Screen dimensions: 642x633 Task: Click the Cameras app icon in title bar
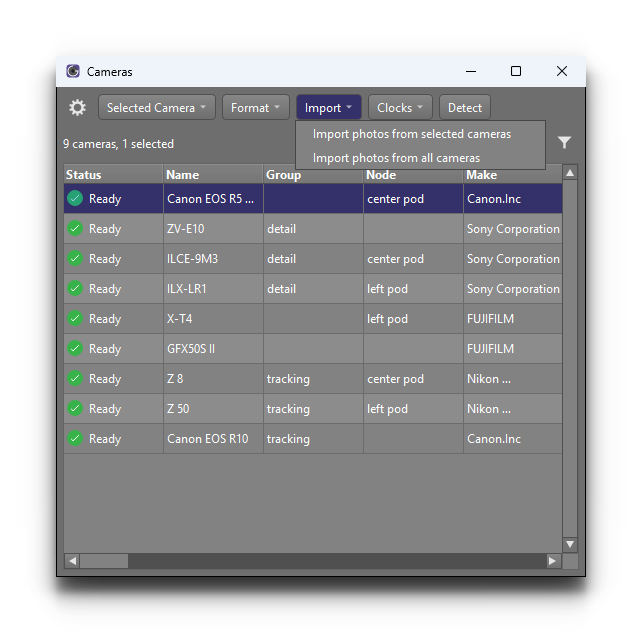[x=73, y=71]
